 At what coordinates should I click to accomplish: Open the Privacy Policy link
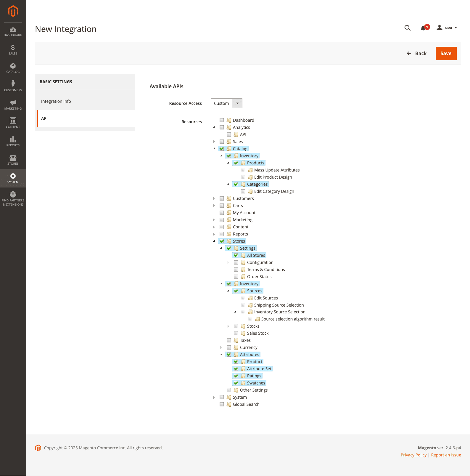(x=413, y=455)
